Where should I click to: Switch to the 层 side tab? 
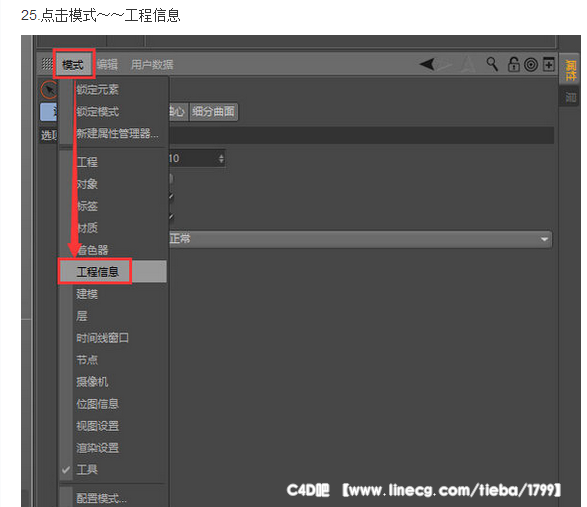tap(570, 97)
